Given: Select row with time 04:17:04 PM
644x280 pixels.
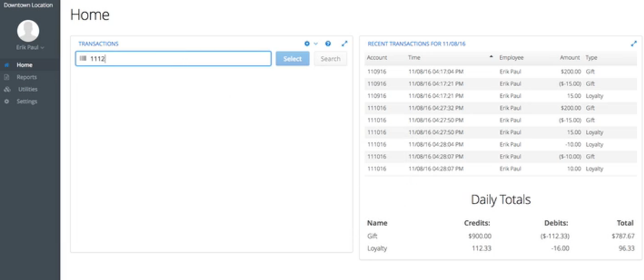Looking at the screenshot, I should coord(500,71).
